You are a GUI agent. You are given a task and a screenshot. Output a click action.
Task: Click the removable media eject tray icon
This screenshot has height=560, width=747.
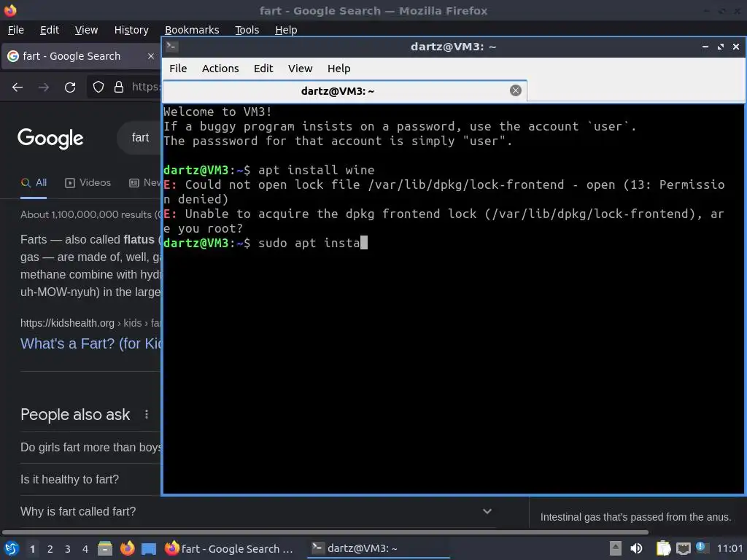(x=616, y=548)
